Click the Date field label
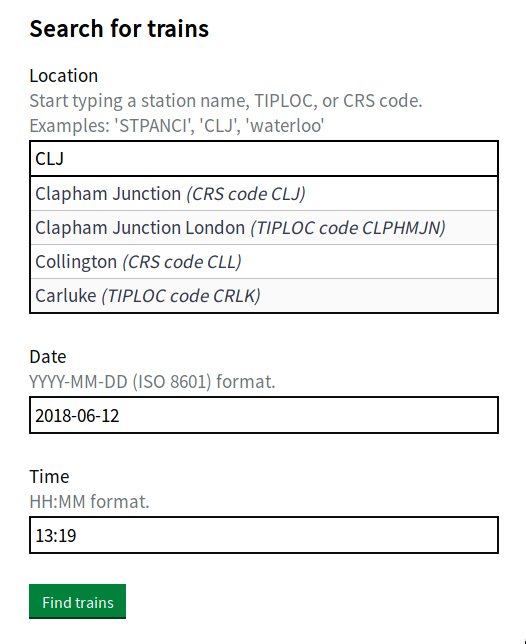The height and width of the screenshot is (644, 526). (x=48, y=356)
